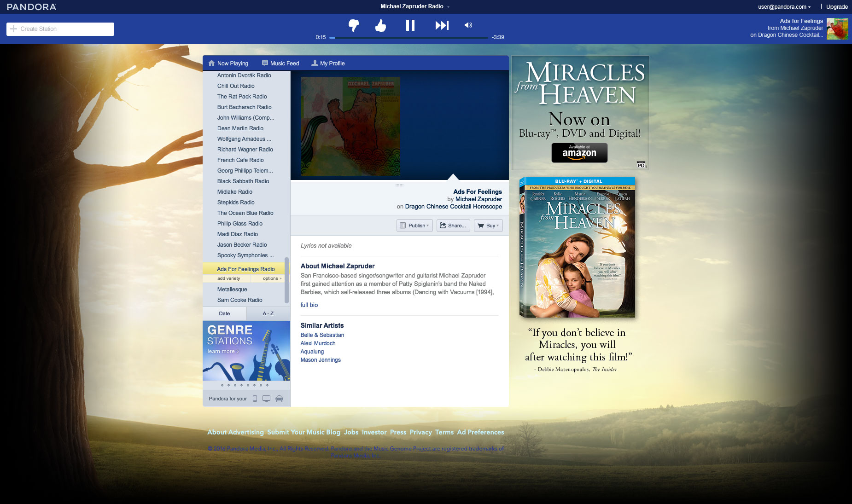Click the Amazon logo button in ad
The image size is (852, 504).
[x=579, y=153]
